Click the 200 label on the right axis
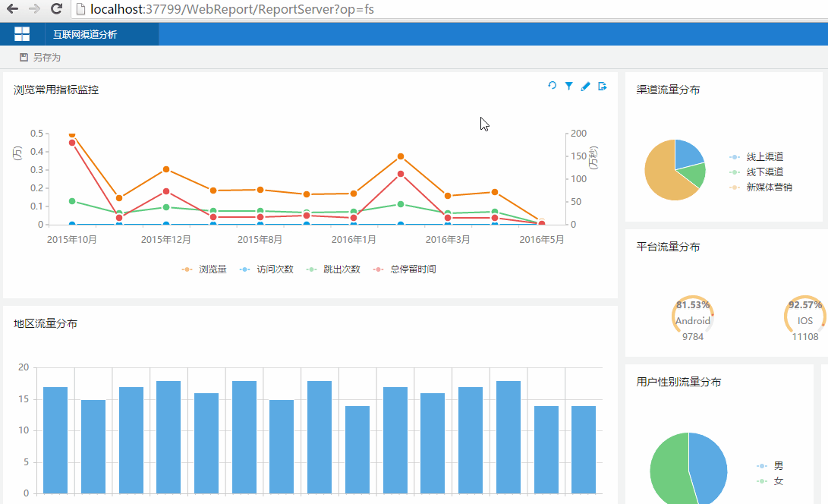The height and width of the screenshot is (504, 828). click(579, 133)
